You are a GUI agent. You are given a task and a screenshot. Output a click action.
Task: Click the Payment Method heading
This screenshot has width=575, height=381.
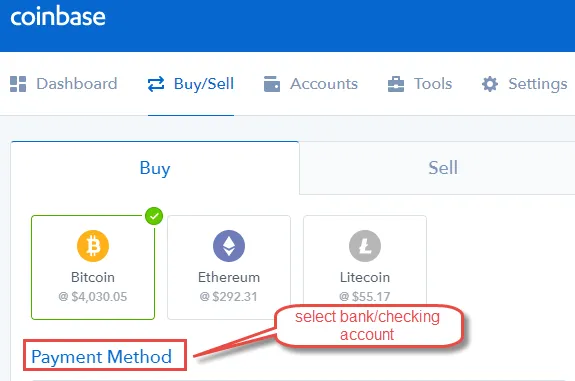102,356
